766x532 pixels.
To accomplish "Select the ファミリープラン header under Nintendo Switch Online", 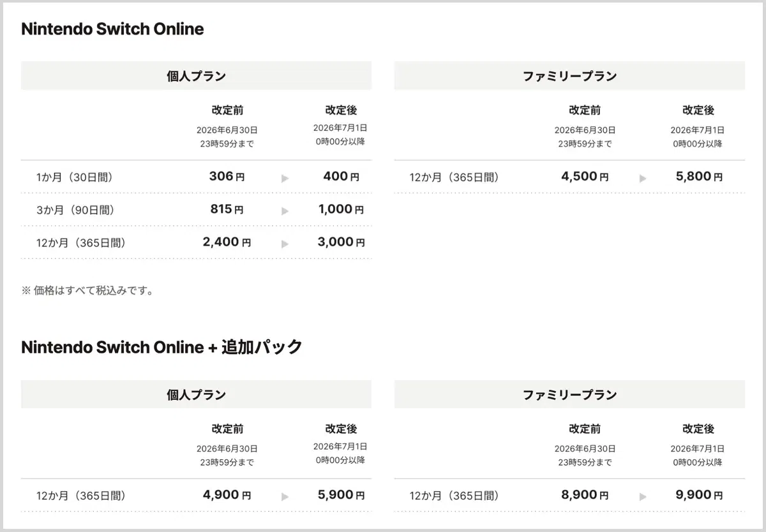I will [569, 76].
